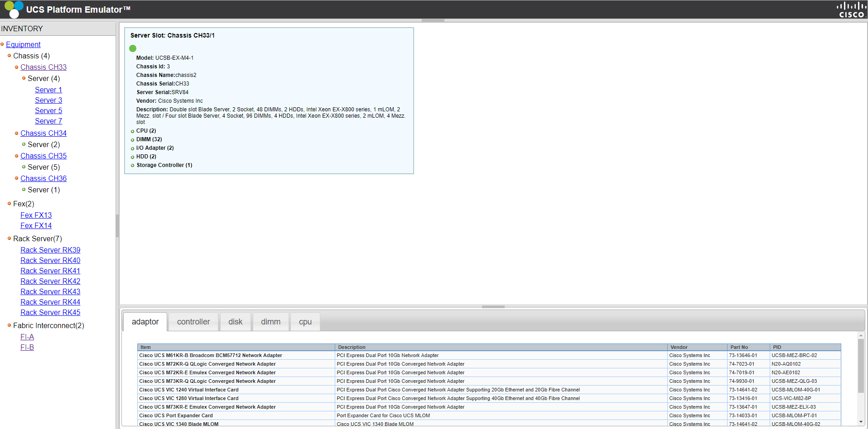Open Rack Server RK43
This screenshot has height=429, width=868.
point(50,291)
